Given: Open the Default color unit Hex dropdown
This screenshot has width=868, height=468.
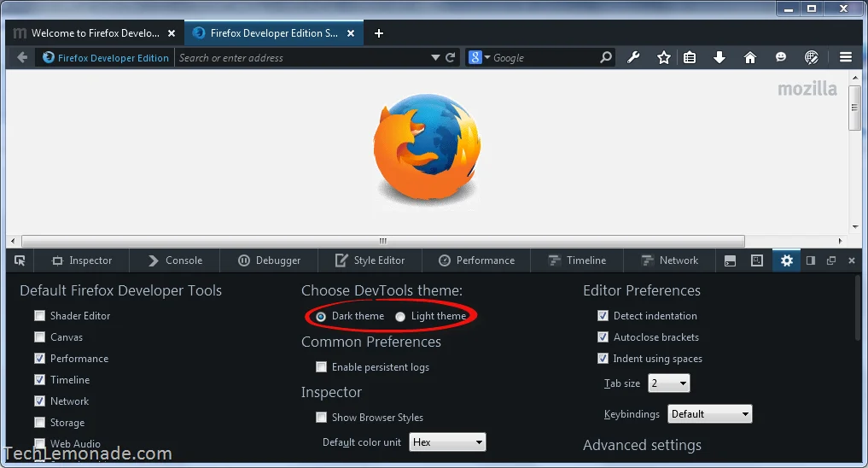Looking at the screenshot, I should point(447,442).
